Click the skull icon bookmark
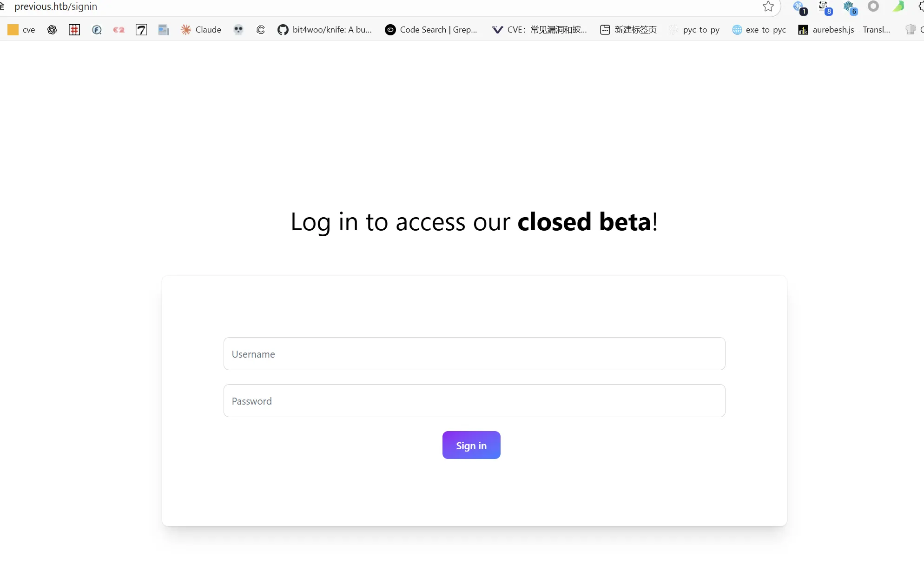924x579 pixels. point(238,30)
